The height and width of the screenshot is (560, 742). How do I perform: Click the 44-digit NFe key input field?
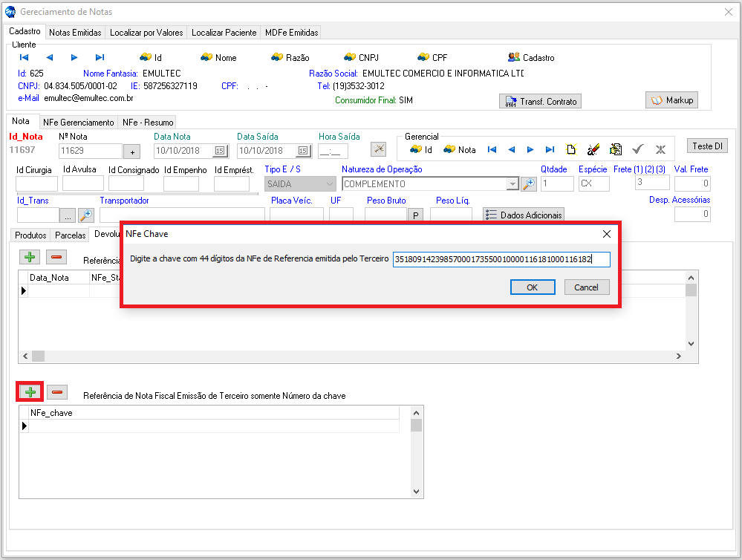coord(501,259)
